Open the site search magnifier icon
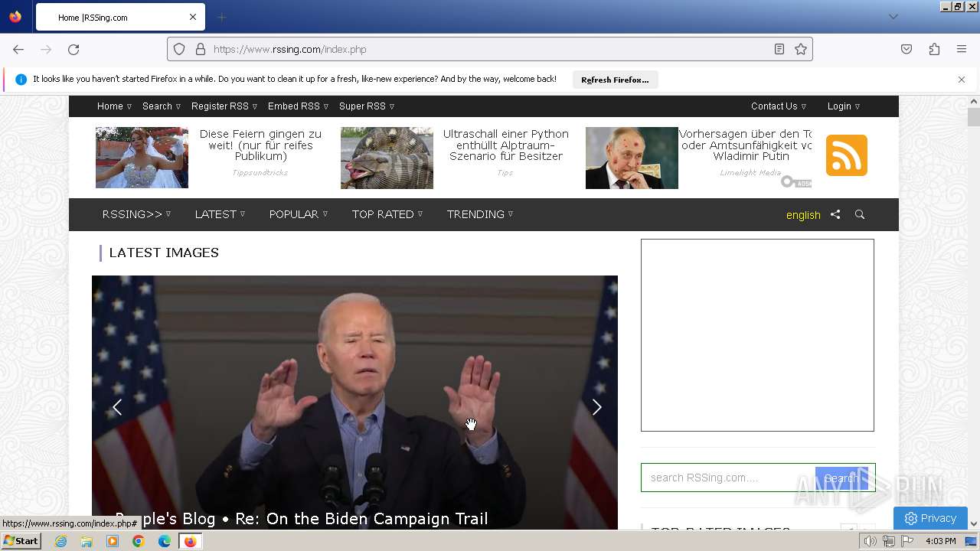980x551 pixels. (x=860, y=214)
